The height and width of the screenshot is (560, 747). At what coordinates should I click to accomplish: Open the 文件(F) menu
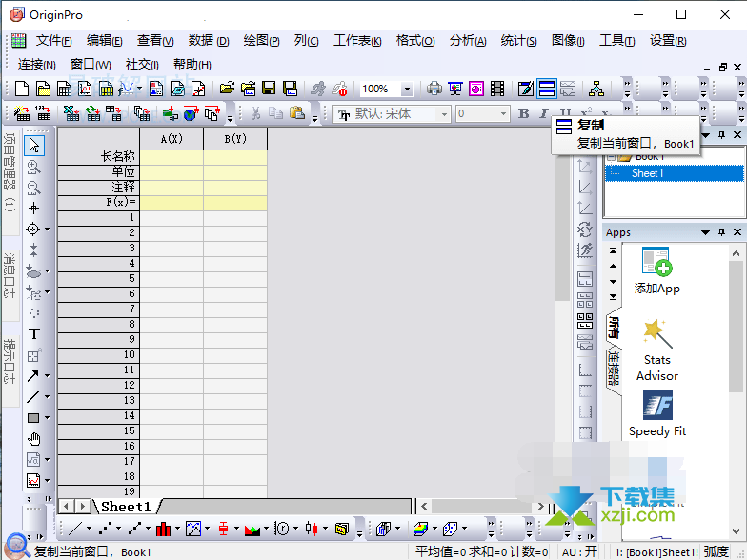pos(53,41)
